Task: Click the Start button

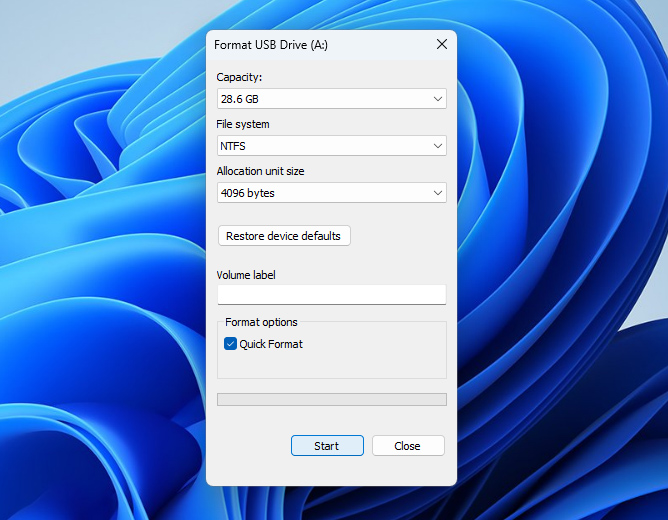Action: pos(327,445)
